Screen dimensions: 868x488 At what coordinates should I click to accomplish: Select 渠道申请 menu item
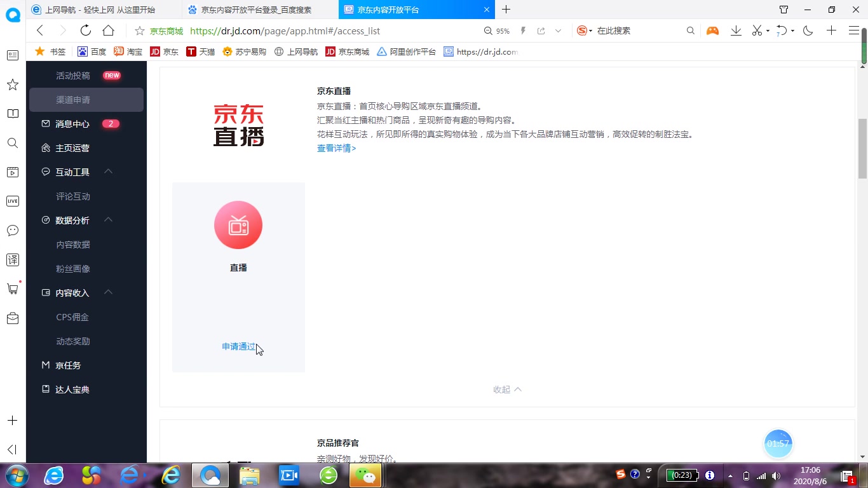pos(86,100)
